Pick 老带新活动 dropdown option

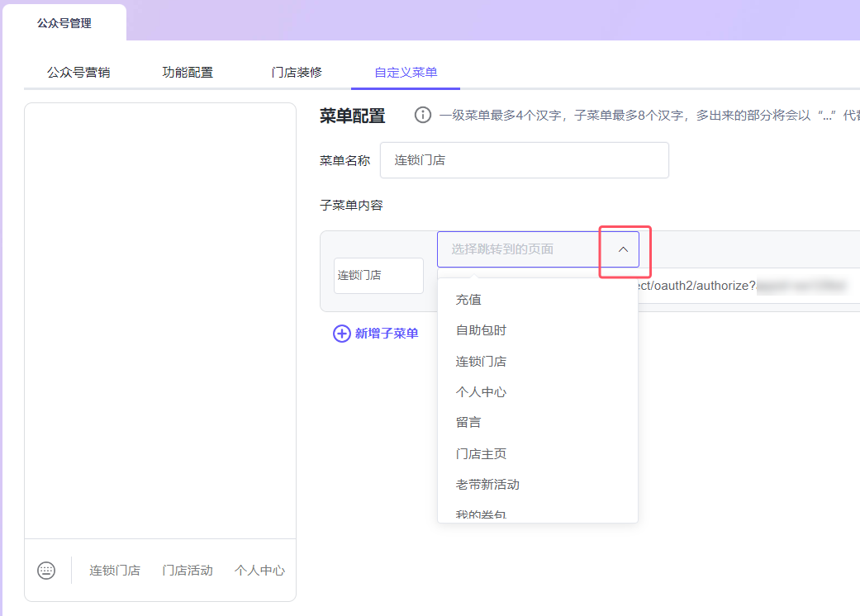(487, 485)
